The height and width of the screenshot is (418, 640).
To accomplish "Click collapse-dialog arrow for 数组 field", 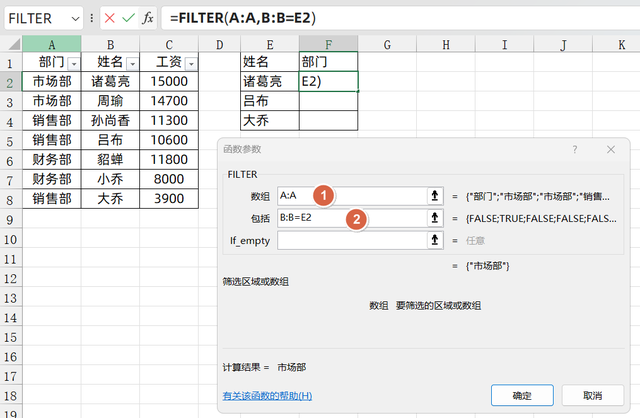I will [x=435, y=196].
